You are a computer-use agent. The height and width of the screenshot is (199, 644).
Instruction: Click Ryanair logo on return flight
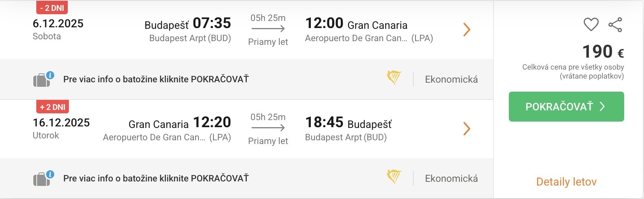coord(394,177)
